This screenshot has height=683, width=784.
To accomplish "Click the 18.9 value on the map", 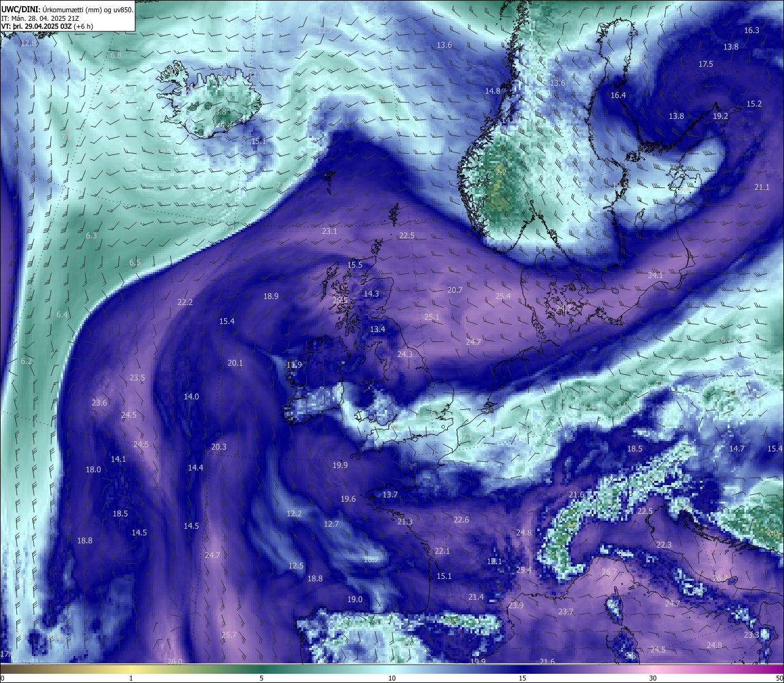I will [271, 296].
